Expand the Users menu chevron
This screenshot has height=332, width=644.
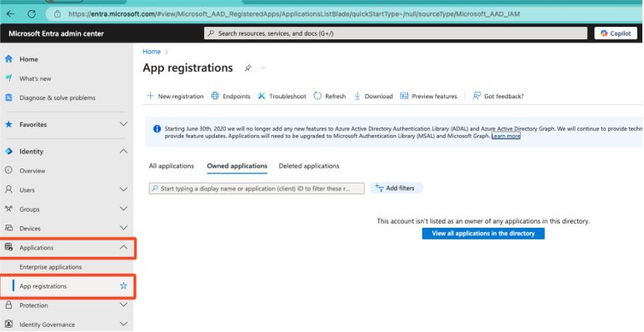(x=123, y=189)
